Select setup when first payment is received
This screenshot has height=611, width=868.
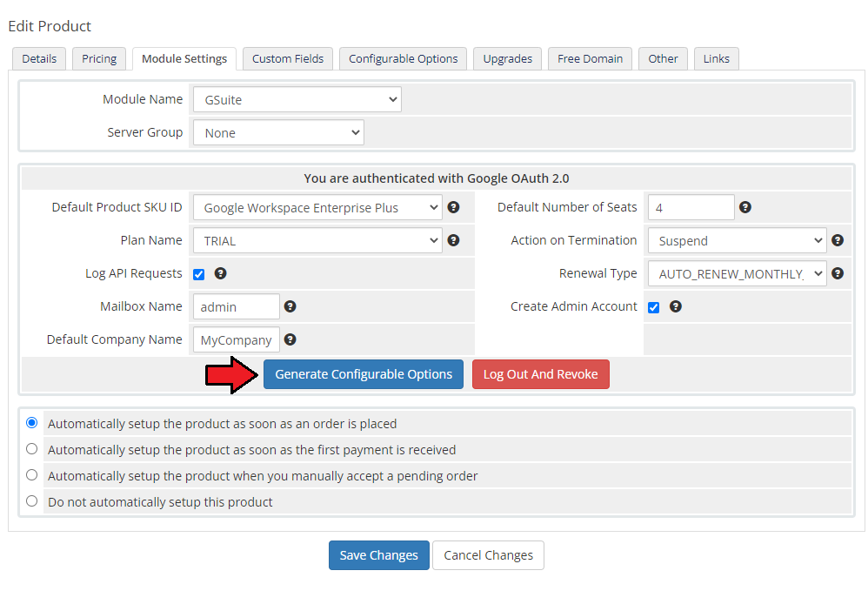click(32, 449)
